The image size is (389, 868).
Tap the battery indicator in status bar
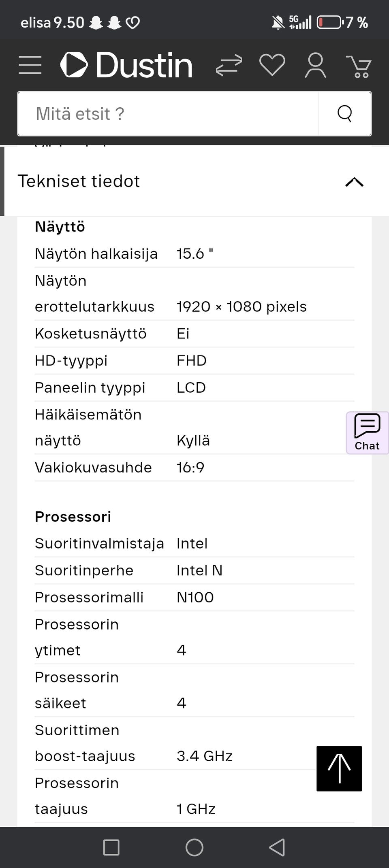tap(329, 22)
